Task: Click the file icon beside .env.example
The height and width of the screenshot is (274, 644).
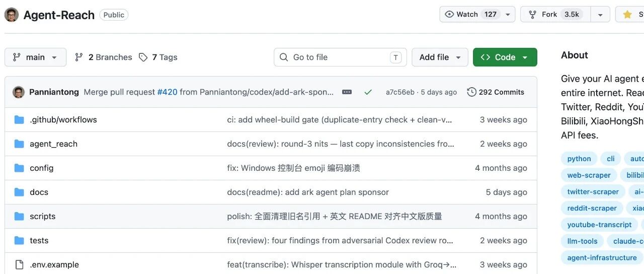Action: click(19, 264)
